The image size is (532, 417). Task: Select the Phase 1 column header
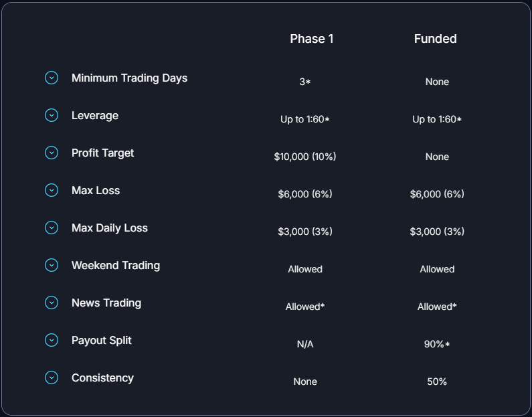(311, 39)
